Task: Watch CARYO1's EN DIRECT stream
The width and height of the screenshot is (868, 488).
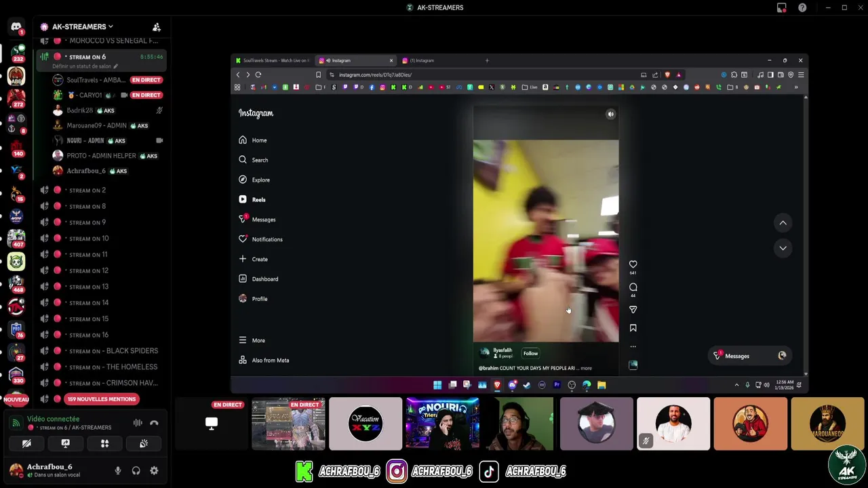Action: pyautogui.click(x=146, y=96)
